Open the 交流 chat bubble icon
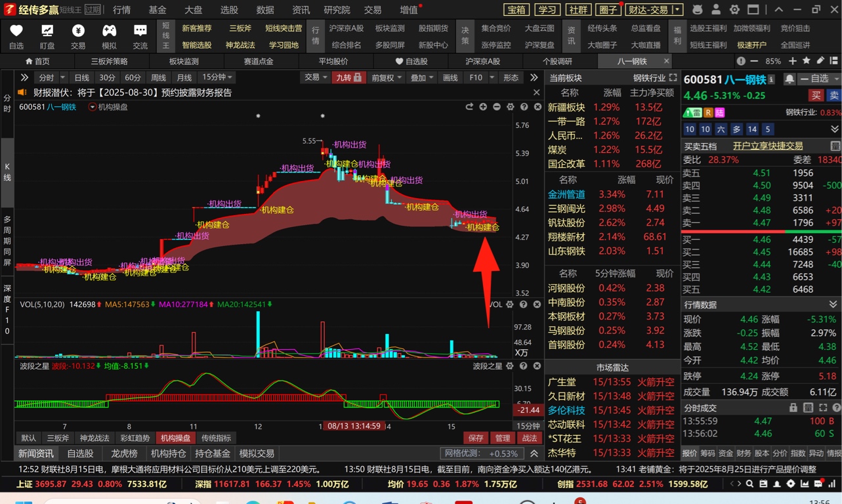Screen dimensions: 842x504 pos(140,31)
